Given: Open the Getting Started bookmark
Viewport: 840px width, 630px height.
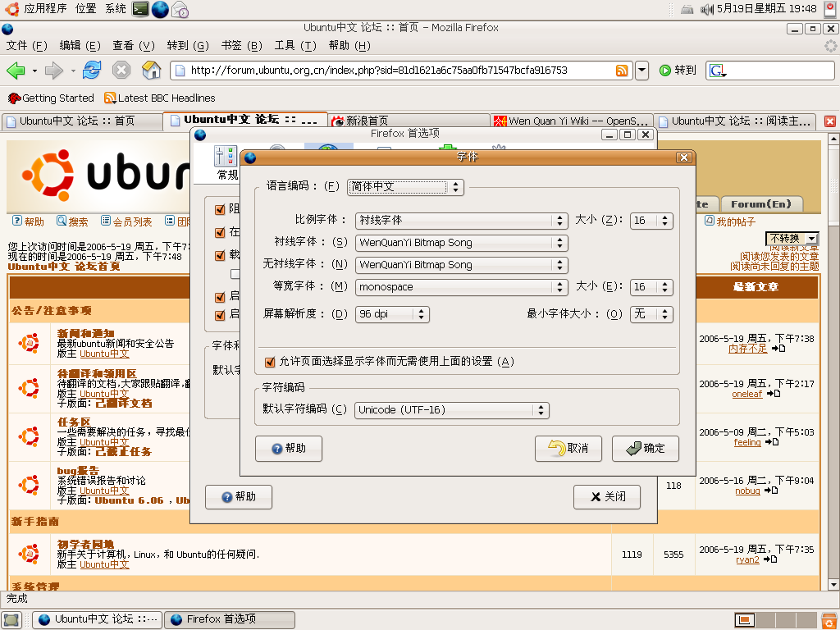Looking at the screenshot, I should click(51, 98).
